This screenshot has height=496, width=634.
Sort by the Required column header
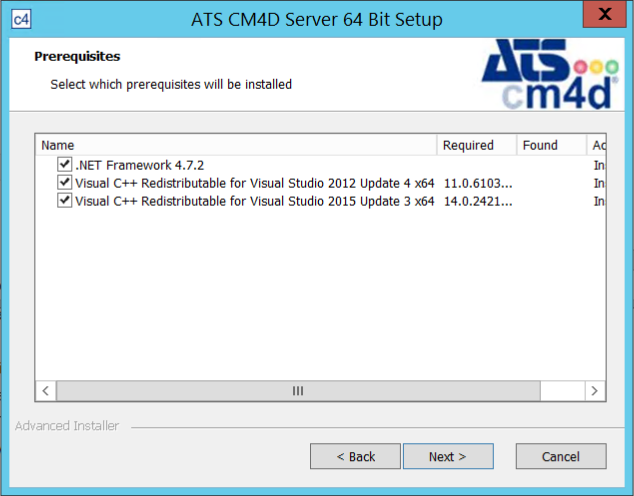tap(476, 145)
